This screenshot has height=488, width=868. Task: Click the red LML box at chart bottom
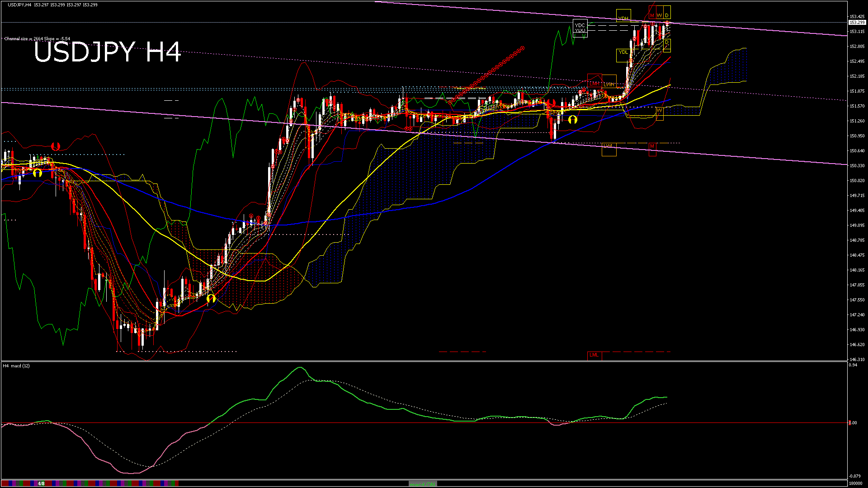click(x=594, y=355)
